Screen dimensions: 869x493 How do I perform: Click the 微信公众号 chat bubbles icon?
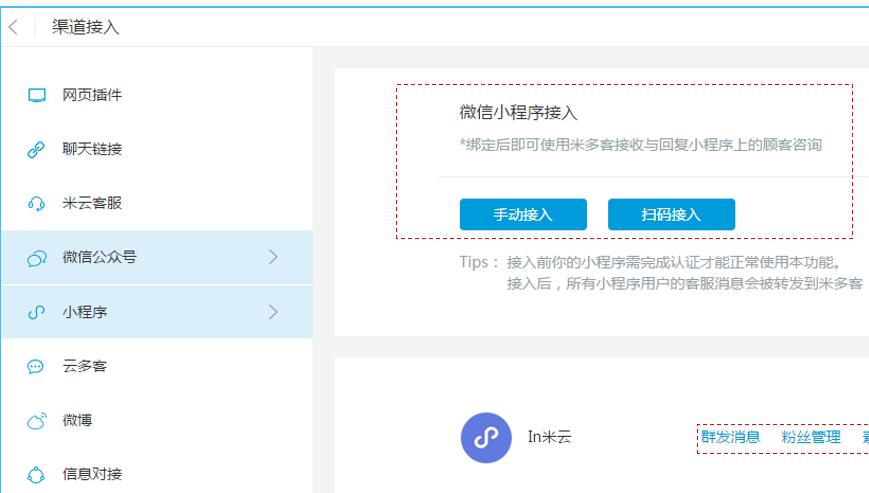[x=37, y=258]
